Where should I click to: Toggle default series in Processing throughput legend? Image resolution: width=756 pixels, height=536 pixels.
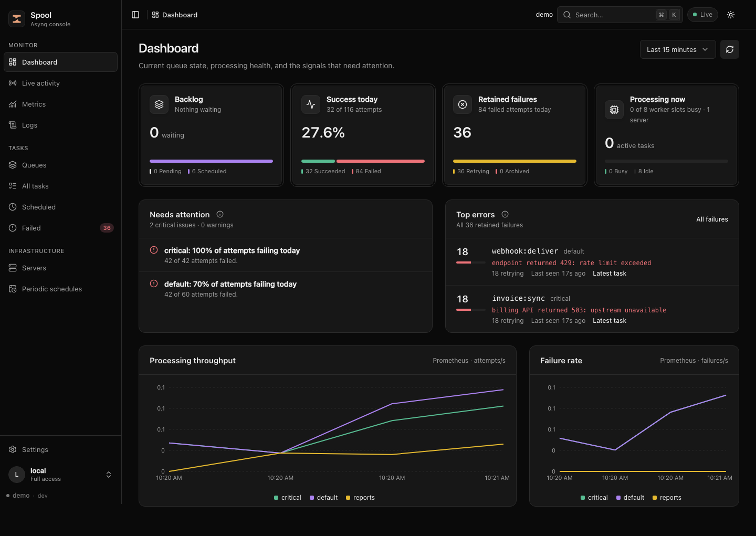tap(323, 498)
